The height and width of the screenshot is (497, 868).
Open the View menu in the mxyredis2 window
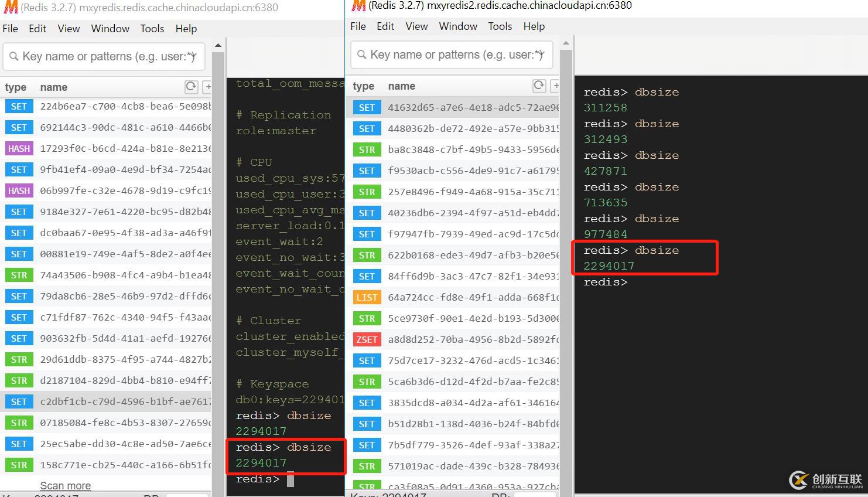[x=416, y=26]
